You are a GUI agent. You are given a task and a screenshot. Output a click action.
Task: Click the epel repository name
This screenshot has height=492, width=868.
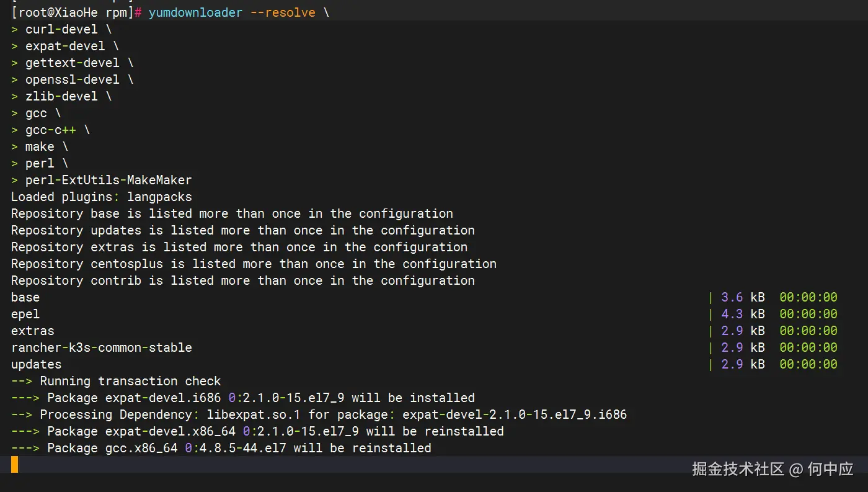(25, 314)
